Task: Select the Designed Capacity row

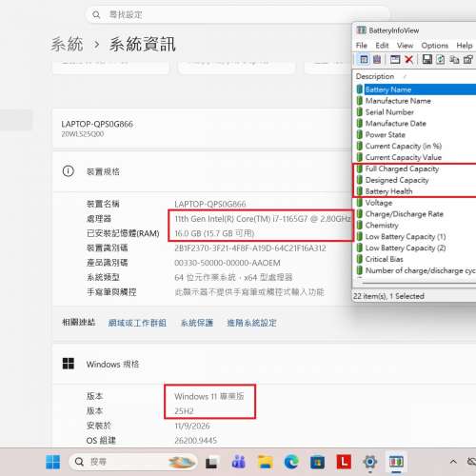Action: click(416, 180)
